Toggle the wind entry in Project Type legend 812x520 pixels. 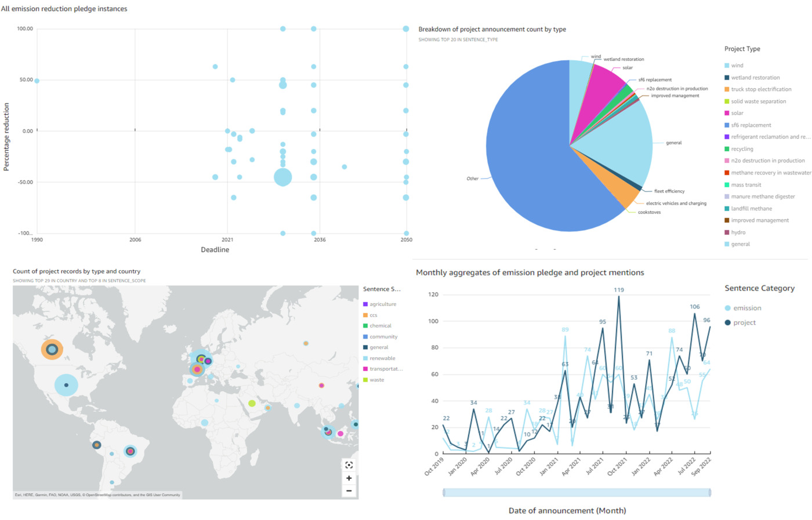pos(737,66)
